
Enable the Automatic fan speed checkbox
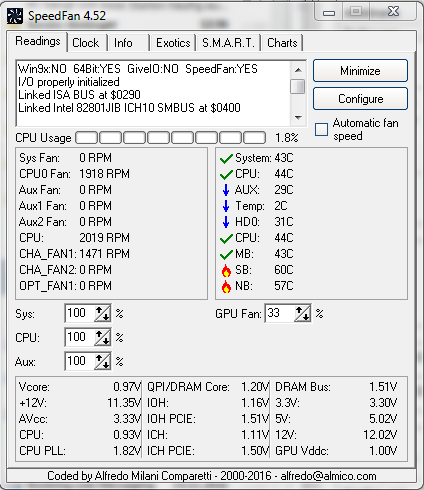click(321, 129)
